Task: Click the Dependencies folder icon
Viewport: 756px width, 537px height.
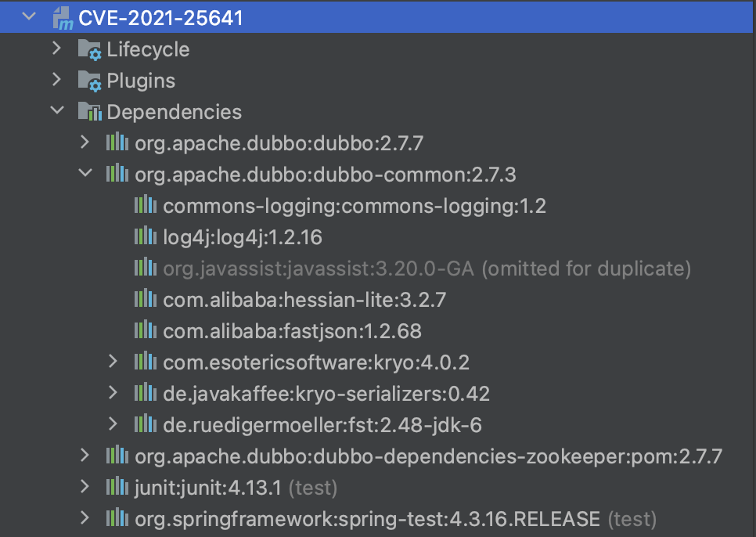Action: [x=90, y=112]
